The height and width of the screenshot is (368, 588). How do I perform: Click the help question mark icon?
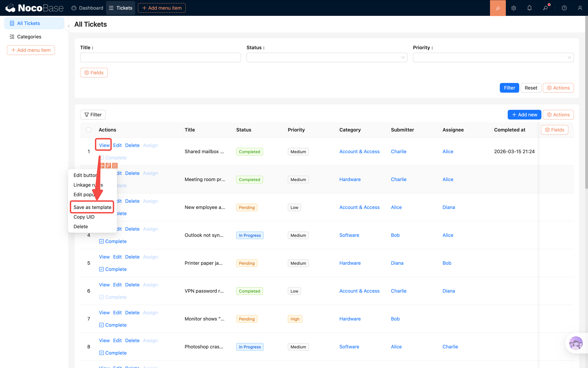(564, 8)
